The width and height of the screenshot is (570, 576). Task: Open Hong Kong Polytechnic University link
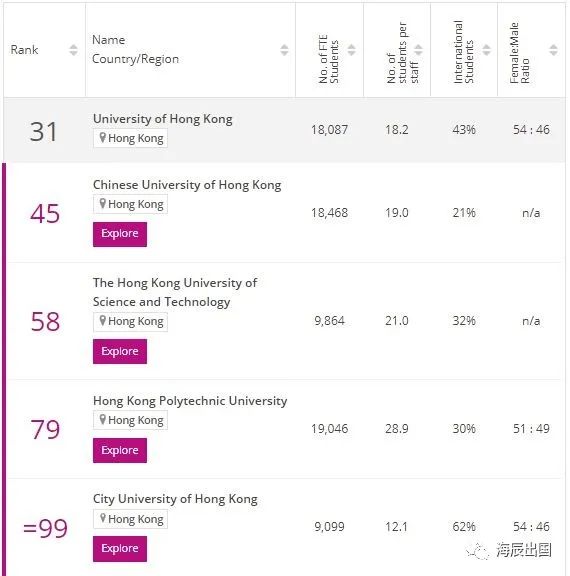pyautogui.click(x=190, y=401)
